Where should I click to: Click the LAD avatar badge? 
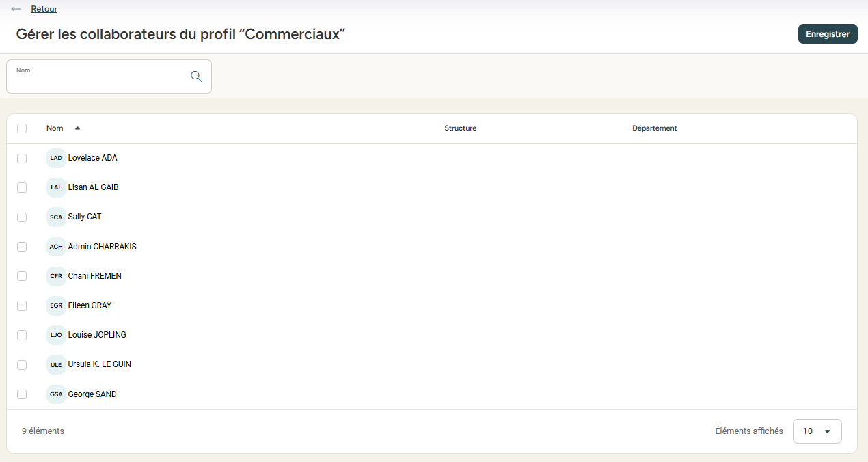[56, 158]
